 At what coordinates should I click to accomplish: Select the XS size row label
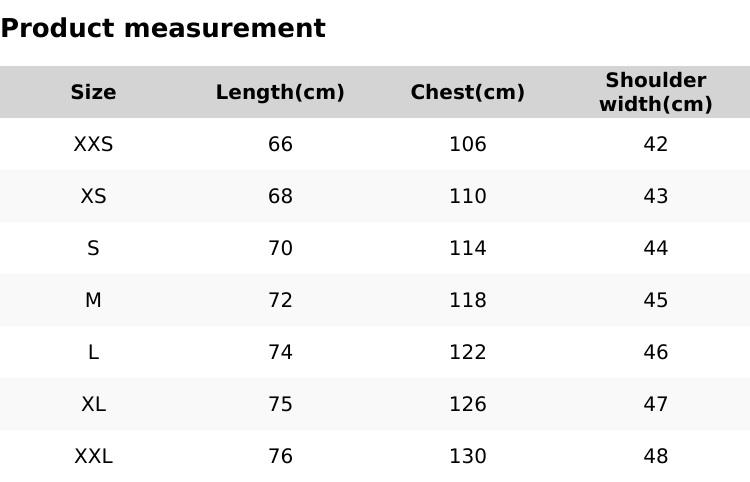pyautogui.click(x=93, y=196)
